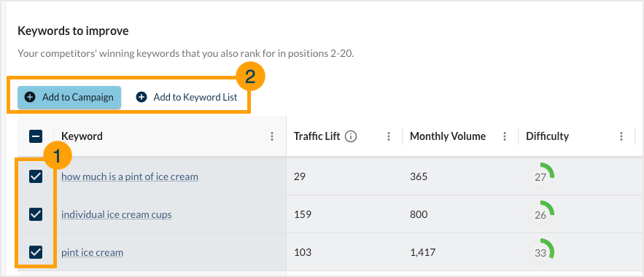Click the monthly volume value 1,417
The width and height of the screenshot is (644, 277).
click(x=422, y=252)
